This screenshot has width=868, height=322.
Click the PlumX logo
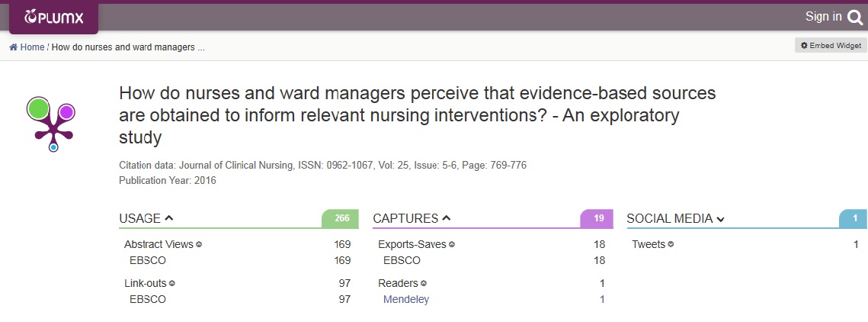click(x=53, y=18)
